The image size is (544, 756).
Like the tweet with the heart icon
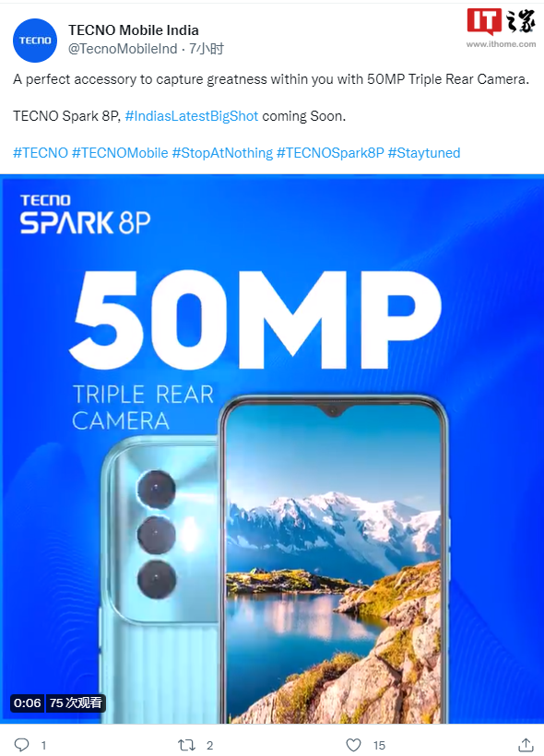tap(353, 745)
